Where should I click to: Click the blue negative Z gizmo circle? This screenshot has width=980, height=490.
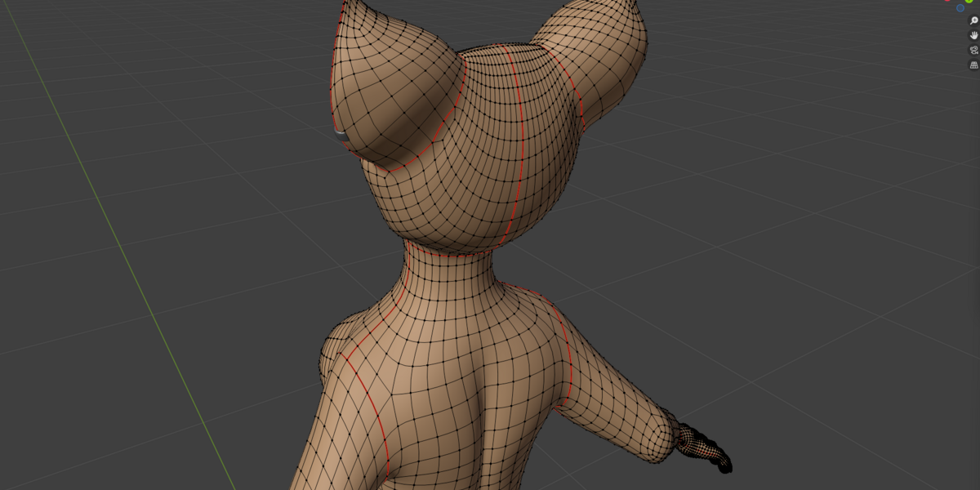[x=959, y=7]
